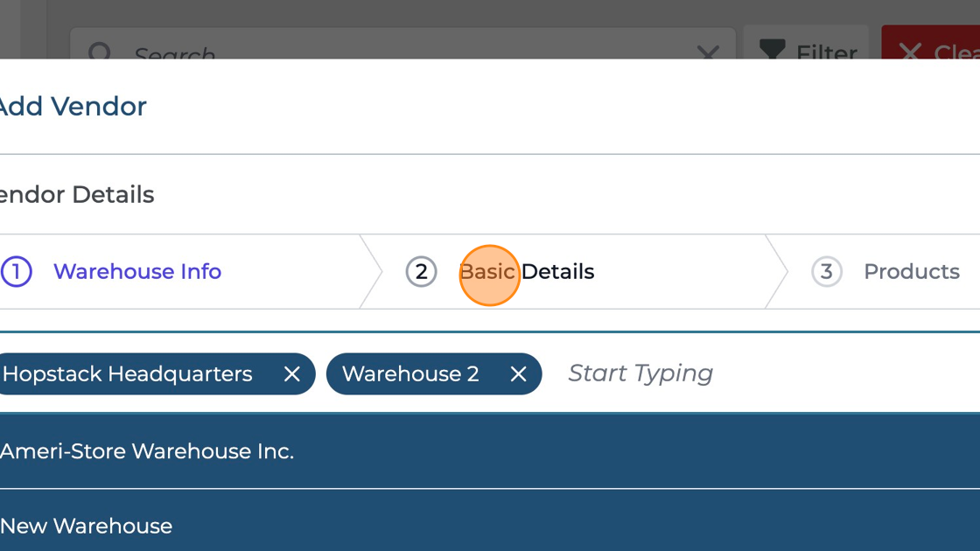The image size is (980, 551).
Task: Select Ameri-Store Warehouse Inc. from the list
Action: click(147, 451)
